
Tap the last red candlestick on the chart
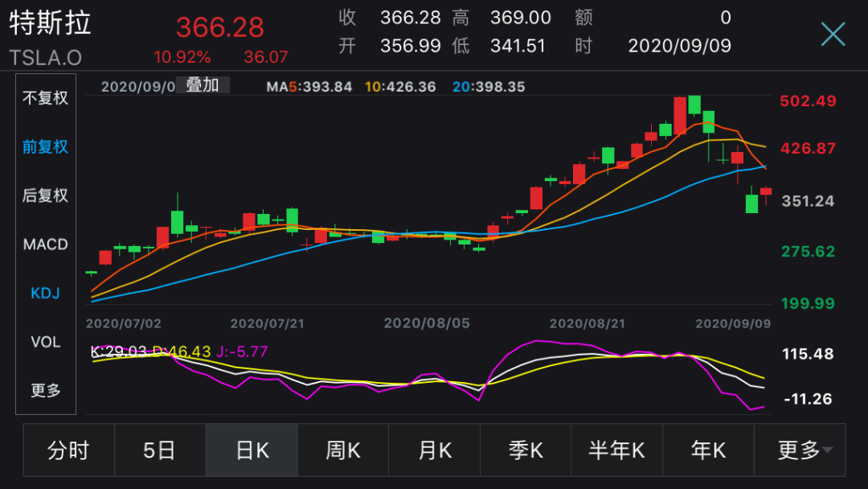coord(766,191)
